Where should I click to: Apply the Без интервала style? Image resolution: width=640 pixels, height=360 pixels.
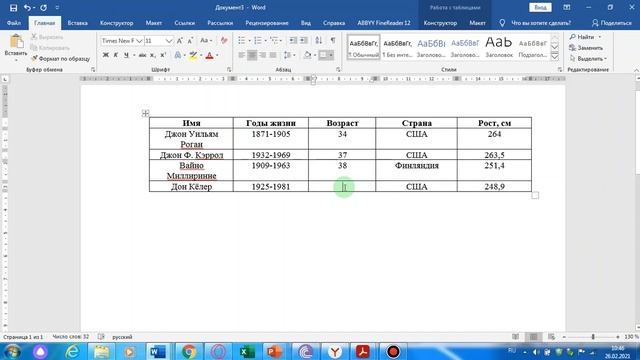[x=397, y=47]
